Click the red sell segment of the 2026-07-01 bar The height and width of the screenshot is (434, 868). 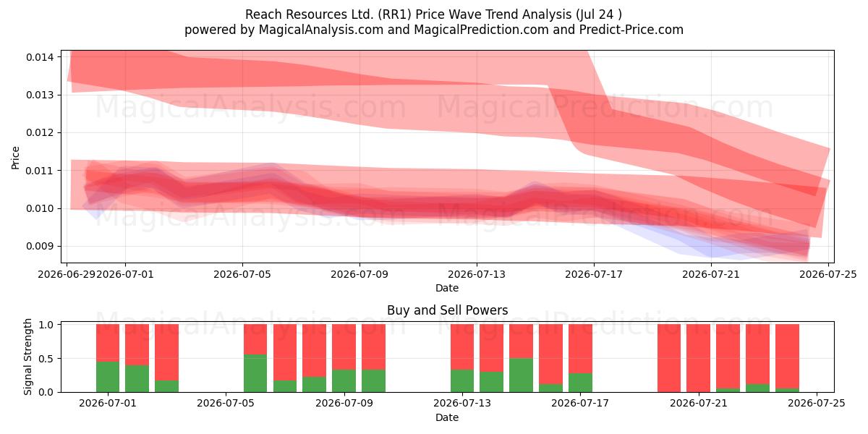point(108,343)
